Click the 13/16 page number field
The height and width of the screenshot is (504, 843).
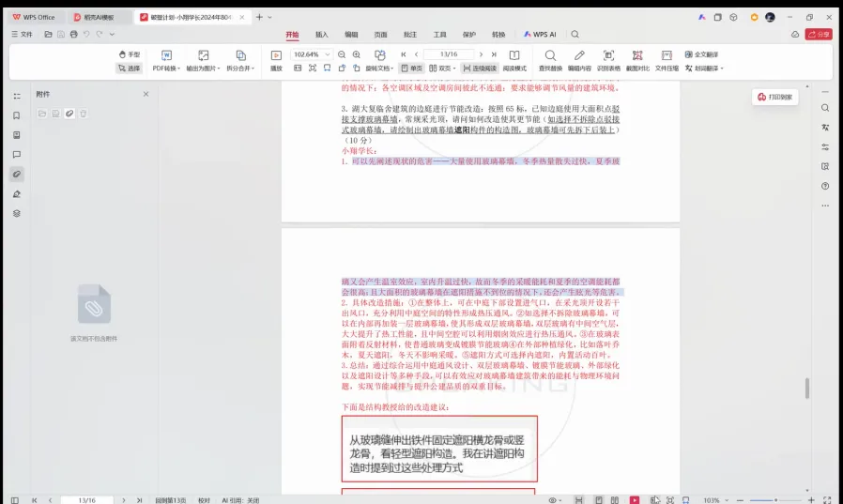(x=449, y=54)
